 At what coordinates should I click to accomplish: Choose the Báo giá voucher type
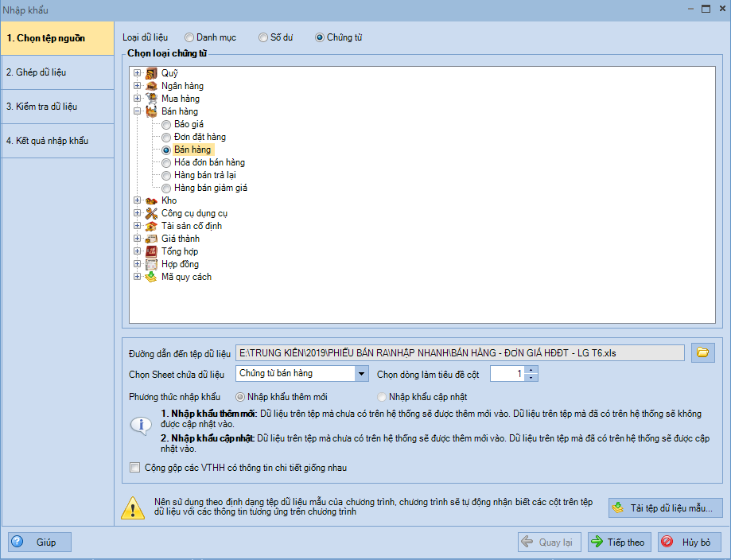166,125
